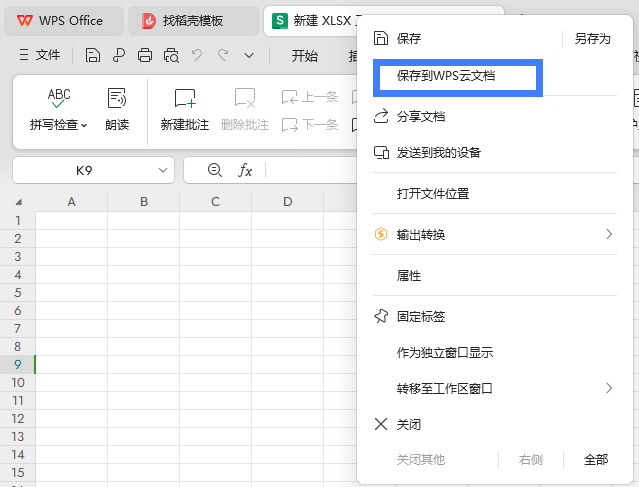Click the share arrow icon beside 分享文档
The height and width of the screenshot is (487, 639).
(x=381, y=116)
